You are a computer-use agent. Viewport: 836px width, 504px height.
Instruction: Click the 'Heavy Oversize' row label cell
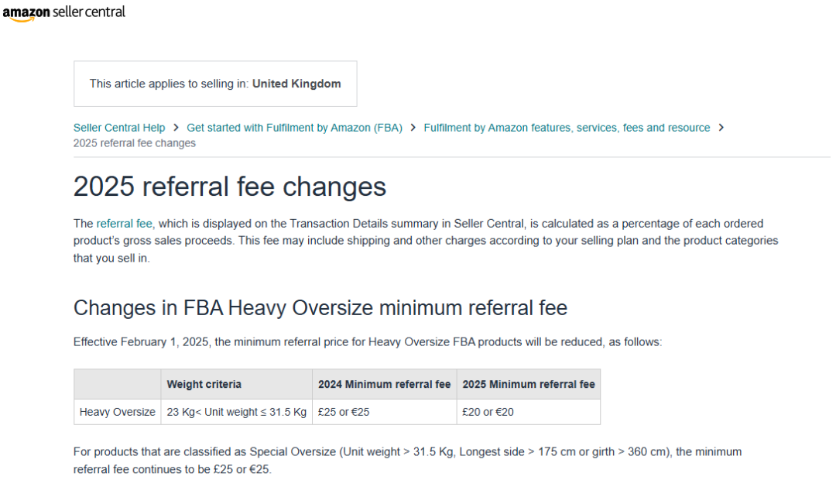[x=117, y=412]
